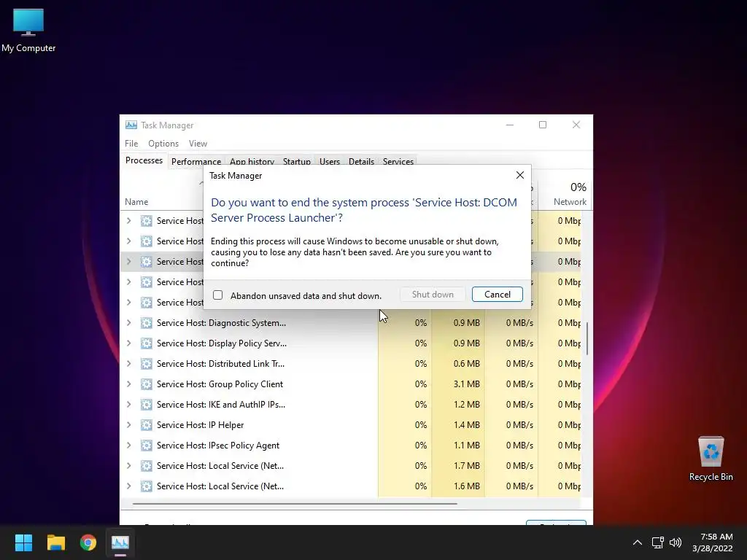Switch to the Startup tab
The width and height of the screenshot is (747, 560).
[296, 161]
